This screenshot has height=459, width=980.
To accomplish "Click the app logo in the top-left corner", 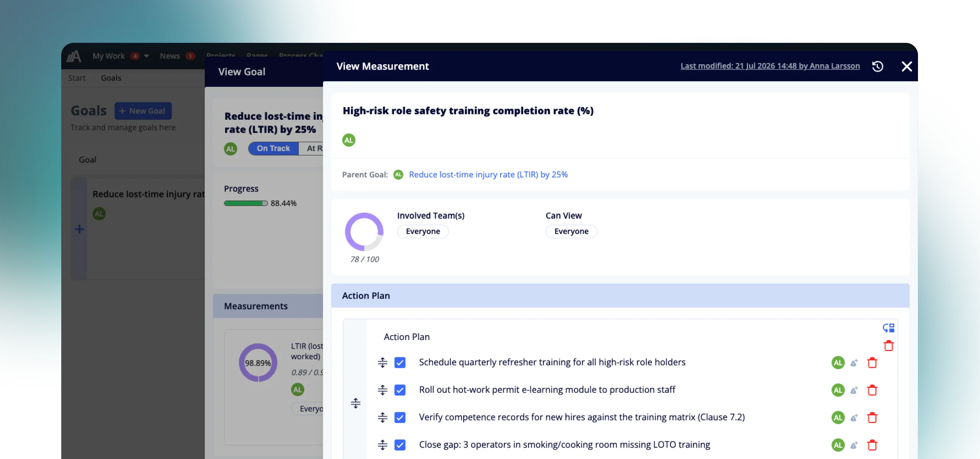I will click(74, 56).
